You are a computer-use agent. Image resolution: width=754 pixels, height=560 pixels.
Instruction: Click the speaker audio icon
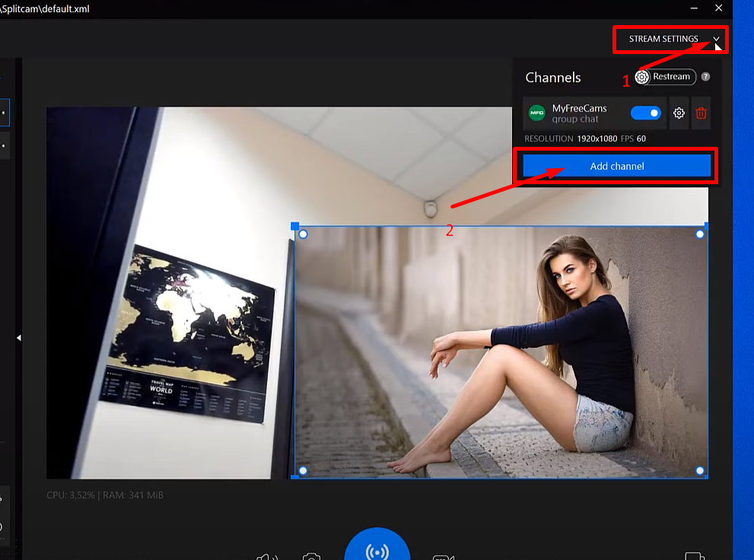pyautogui.click(x=267, y=557)
